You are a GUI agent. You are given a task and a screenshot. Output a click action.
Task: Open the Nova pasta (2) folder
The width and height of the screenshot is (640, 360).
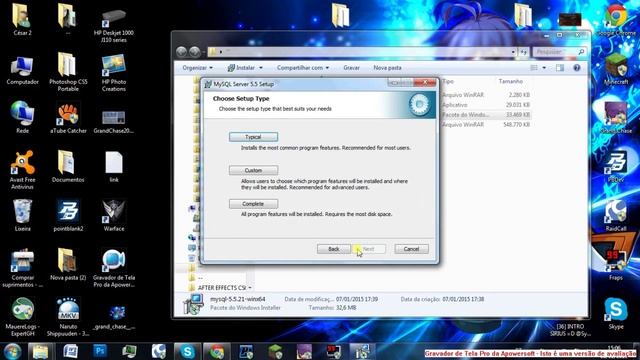point(68,264)
